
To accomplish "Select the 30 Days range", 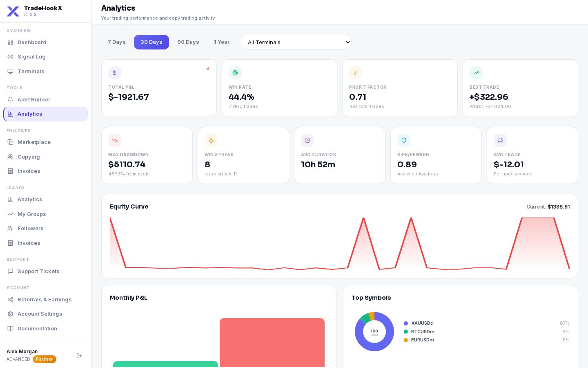I will click(151, 42).
